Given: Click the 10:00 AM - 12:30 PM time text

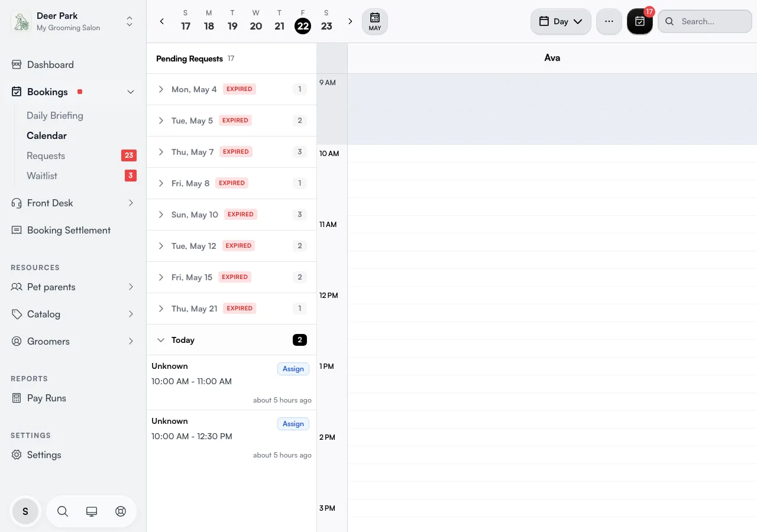Looking at the screenshot, I should [192, 436].
